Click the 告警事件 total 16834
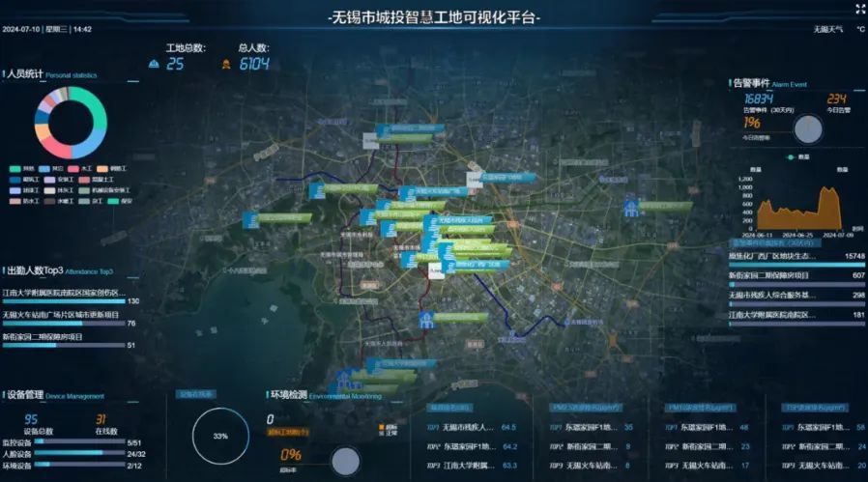 pos(759,99)
